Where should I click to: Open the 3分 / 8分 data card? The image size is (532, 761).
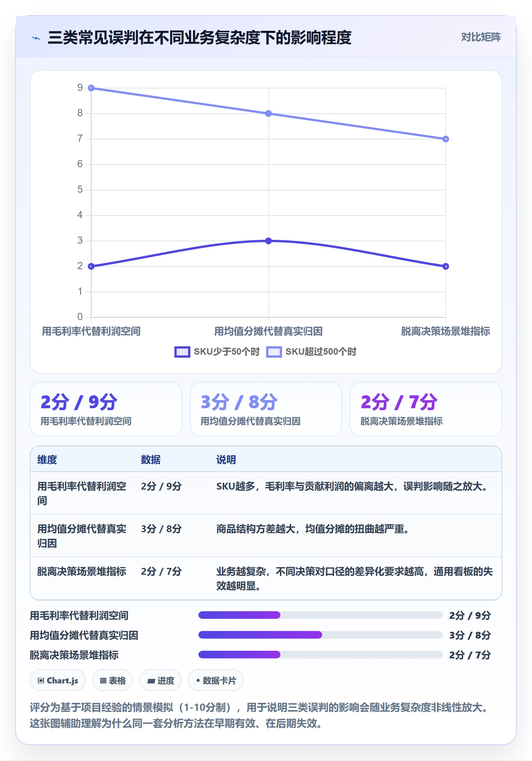(x=266, y=409)
